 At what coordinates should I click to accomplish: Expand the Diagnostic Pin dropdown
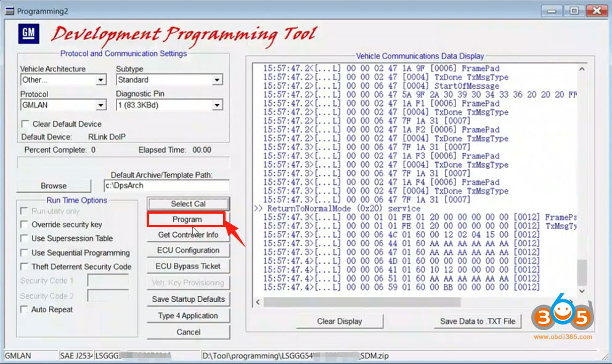217,105
